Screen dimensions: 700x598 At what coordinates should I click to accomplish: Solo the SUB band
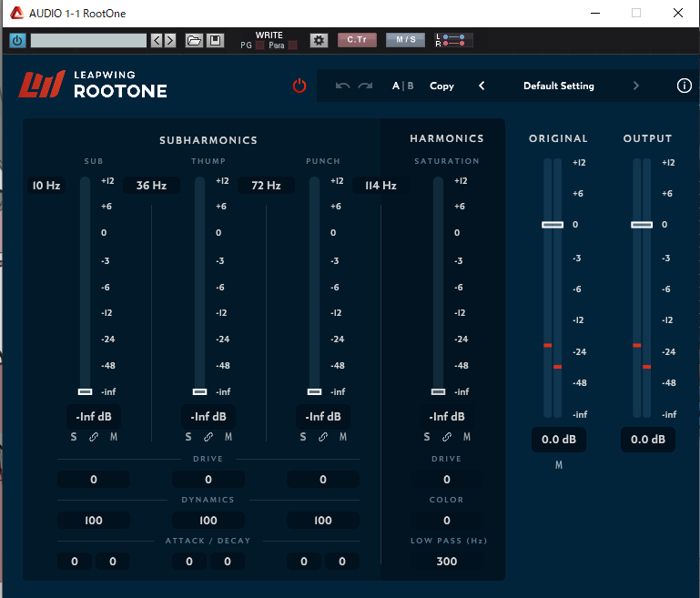(74, 437)
